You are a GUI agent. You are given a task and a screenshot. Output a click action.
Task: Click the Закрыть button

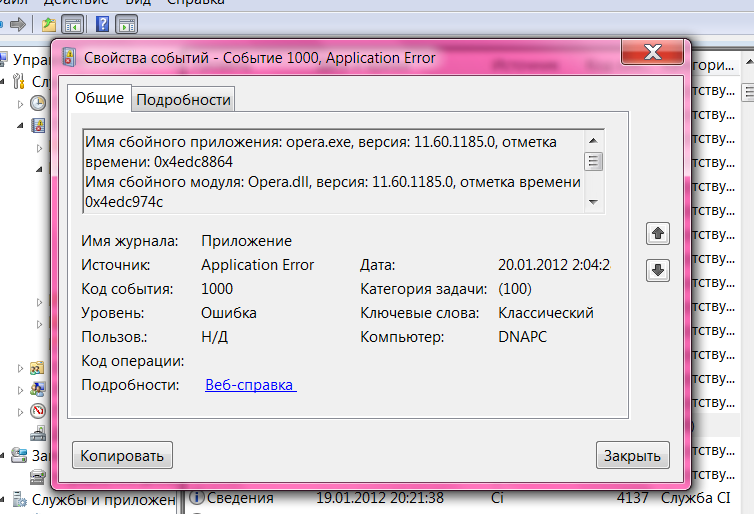pyautogui.click(x=632, y=455)
